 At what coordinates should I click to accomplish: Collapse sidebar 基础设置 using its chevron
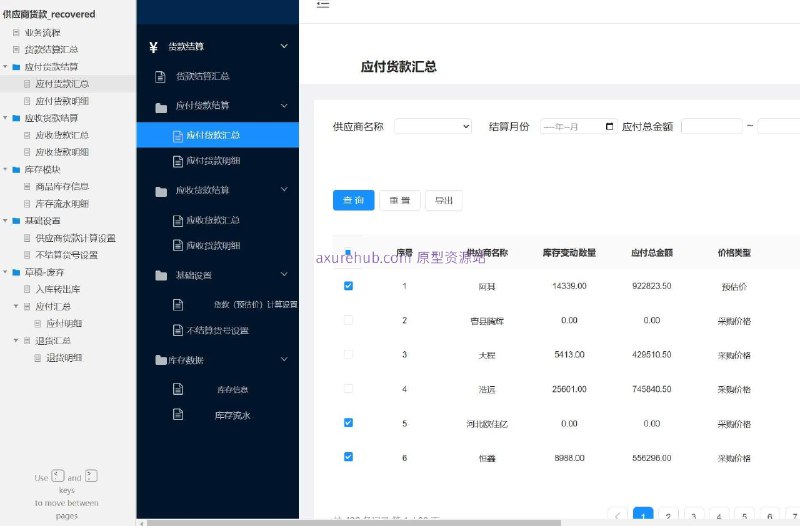pos(284,274)
